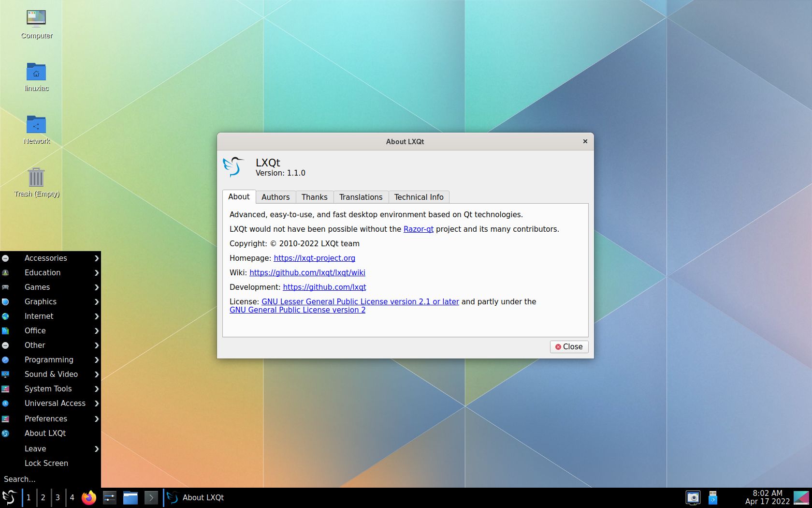Click the Graphics category icon
The height and width of the screenshot is (508, 812).
click(x=5, y=302)
